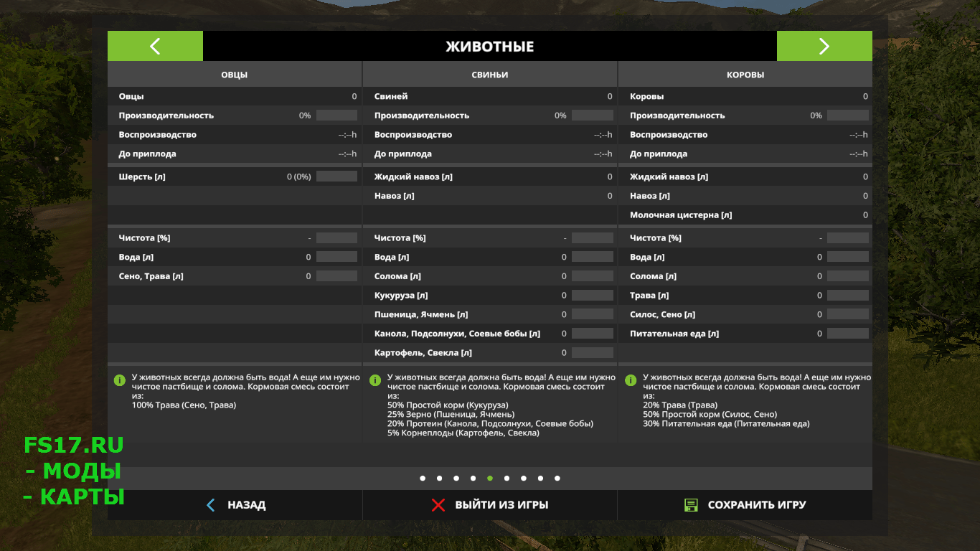Go to next page with right arrow
This screenshot has height=551, width=980.
[824, 46]
